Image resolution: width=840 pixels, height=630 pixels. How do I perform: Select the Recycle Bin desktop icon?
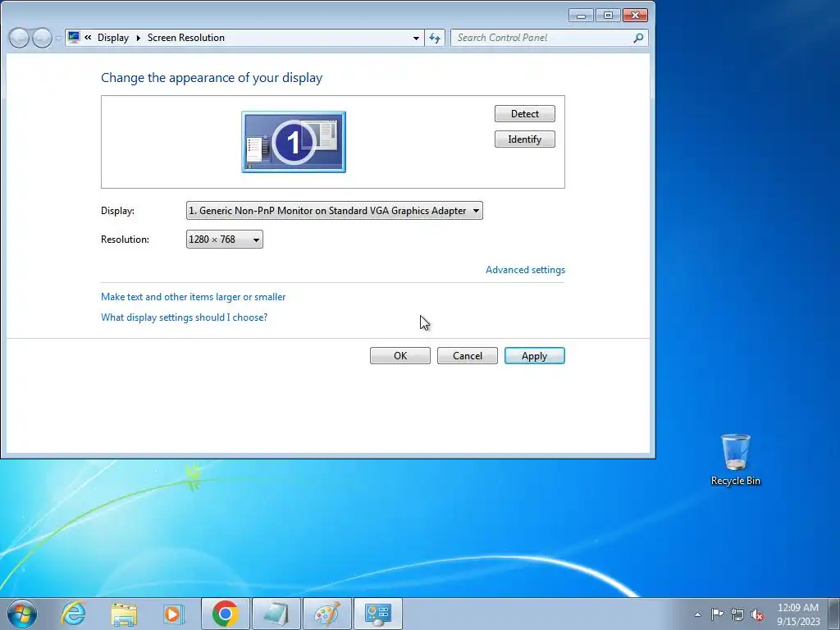click(736, 460)
